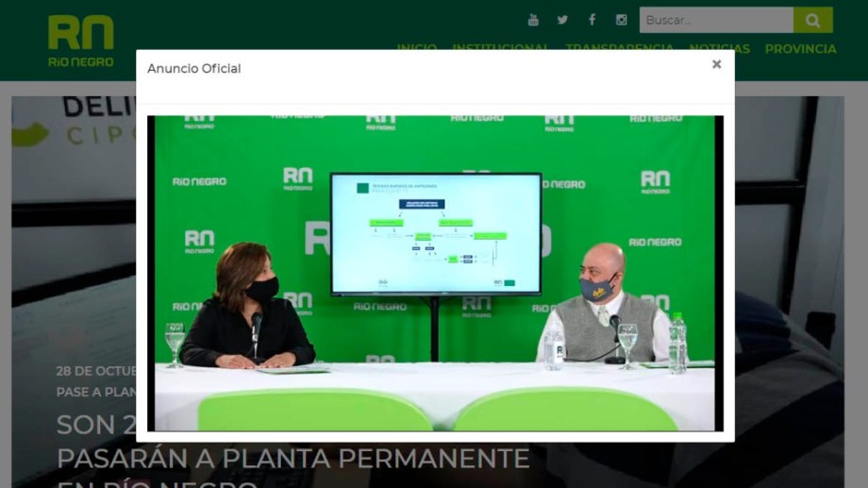Go to TRANSPARENCIA in the top menu
Image resolution: width=868 pixels, height=488 pixels.
click(x=621, y=49)
